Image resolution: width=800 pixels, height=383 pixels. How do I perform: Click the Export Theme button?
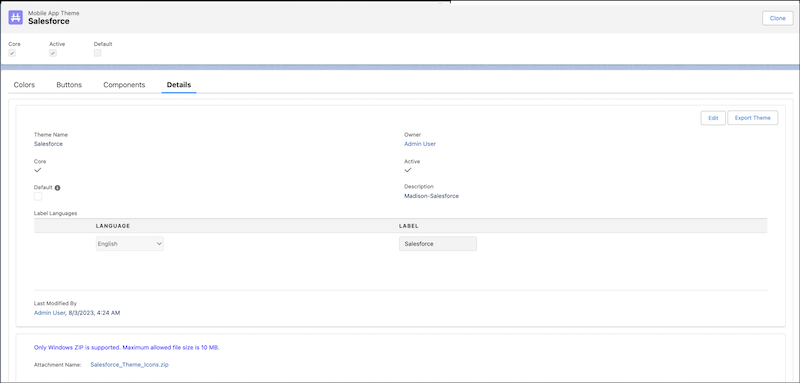click(753, 118)
